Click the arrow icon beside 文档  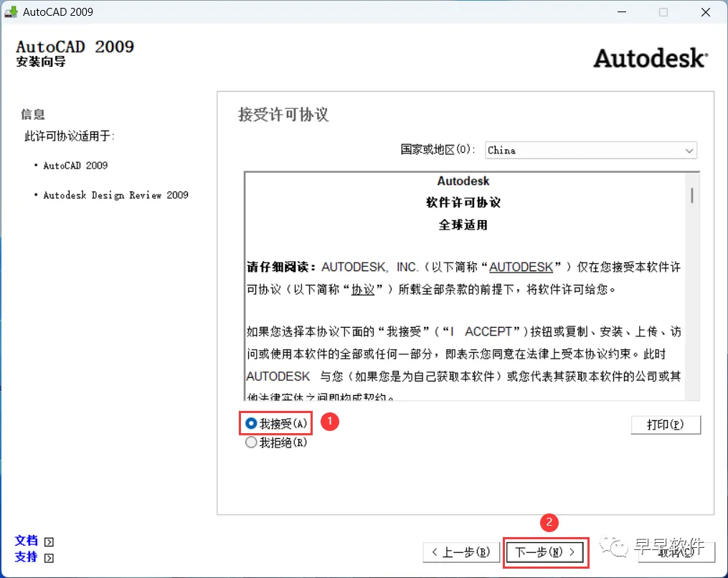point(49,542)
